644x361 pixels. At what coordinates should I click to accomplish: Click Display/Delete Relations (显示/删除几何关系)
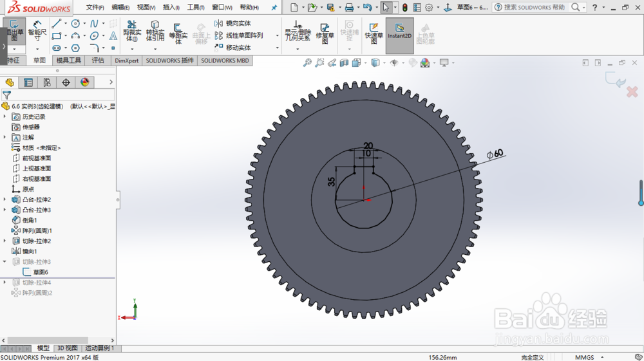click(x=298, y=31)
